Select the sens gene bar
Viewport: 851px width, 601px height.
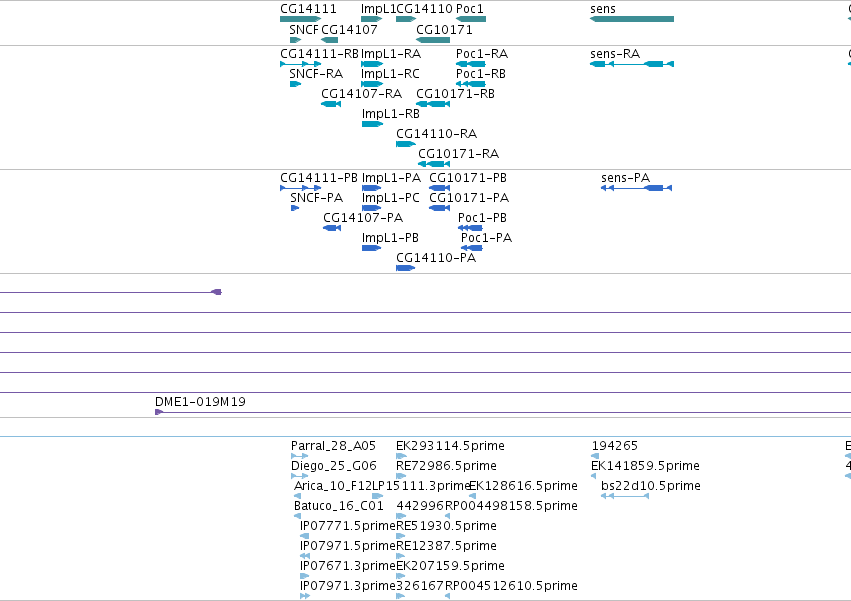pyautogui.click(x=632, y=19)
